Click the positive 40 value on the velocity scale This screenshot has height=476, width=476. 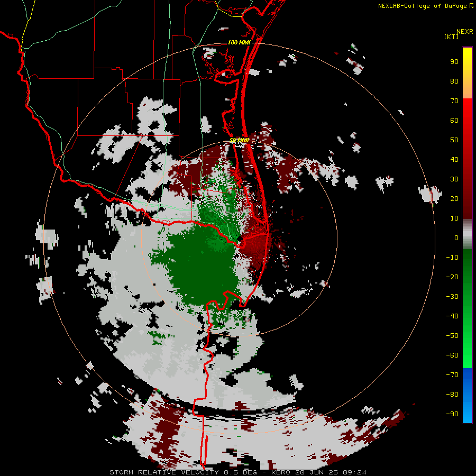[x=454, y=160]
